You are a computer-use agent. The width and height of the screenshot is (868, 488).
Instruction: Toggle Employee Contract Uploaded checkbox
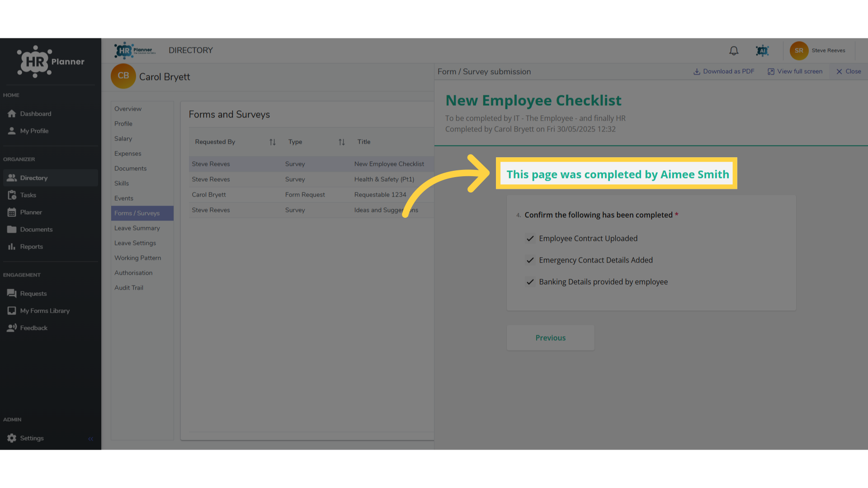pyautogui.click(x=530, y=239)
